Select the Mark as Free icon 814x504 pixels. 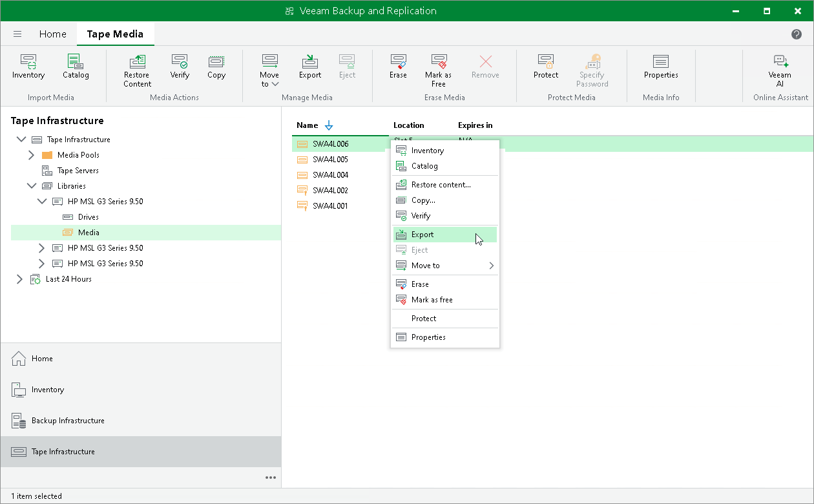tap(438, 68)
